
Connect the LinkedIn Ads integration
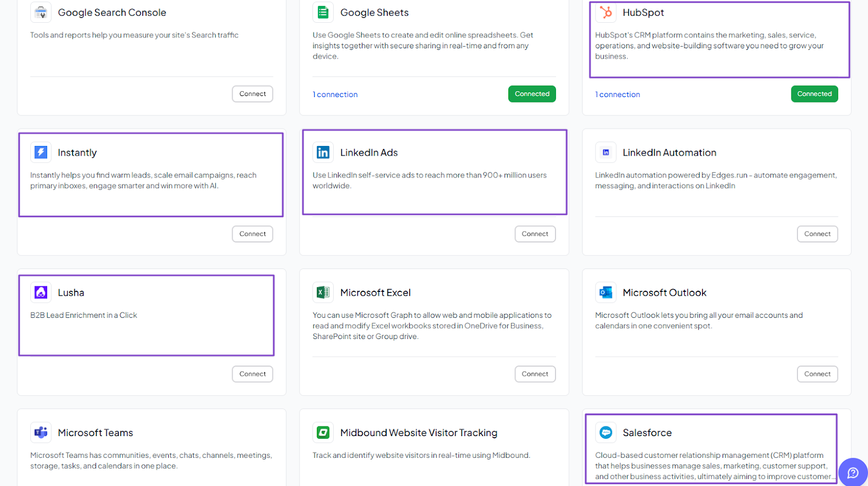(535, 234)
